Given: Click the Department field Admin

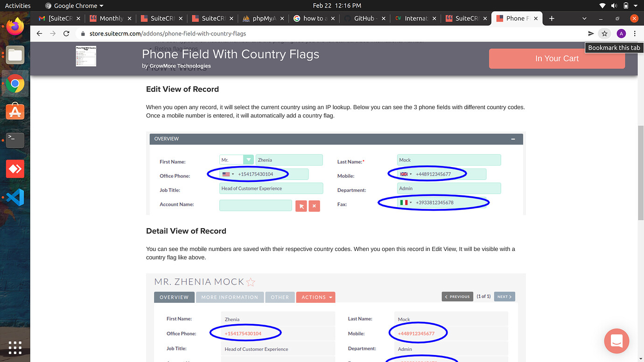Looking at the screenshot, I should coord(449,188).
